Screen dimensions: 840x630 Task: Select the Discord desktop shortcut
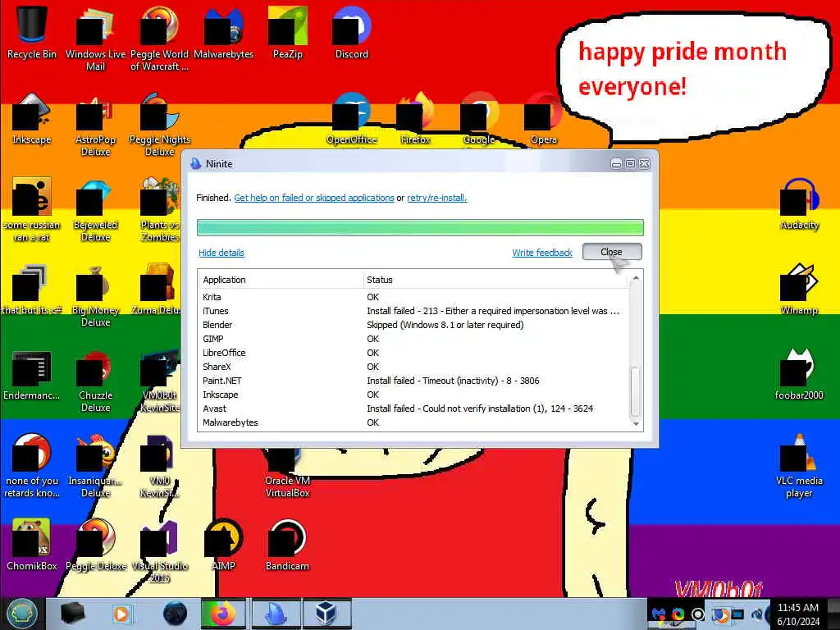pyautogui.click(x=351, y=33)
